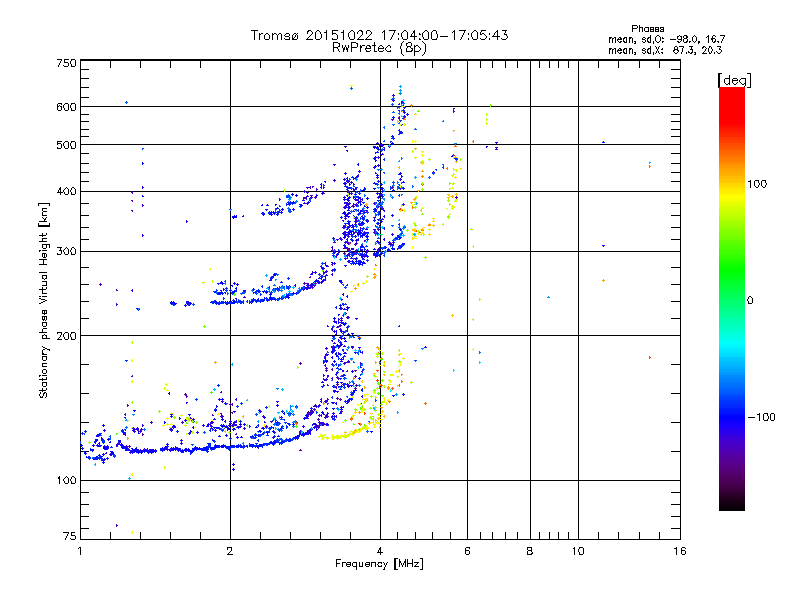This screenshot has height=600, width=800.
Task: Click the 'Frequency [MHz]' axis label
Action: click(379, 564)
